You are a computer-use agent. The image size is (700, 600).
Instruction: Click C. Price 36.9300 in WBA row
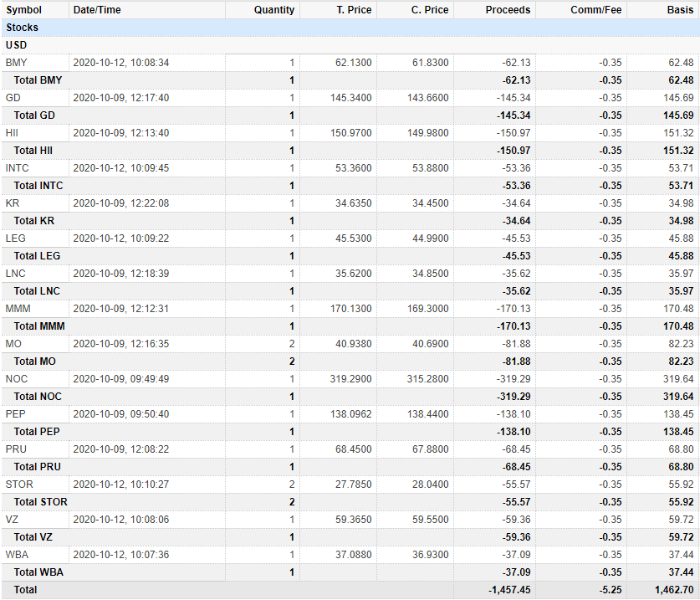tap(431, 555)
